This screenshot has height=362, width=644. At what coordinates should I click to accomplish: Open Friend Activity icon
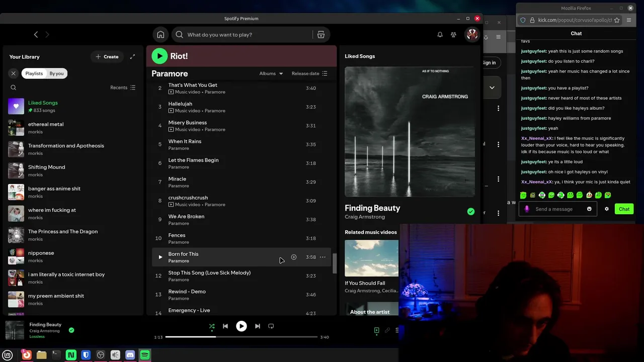pyautogui.click(x=454, y=35)
